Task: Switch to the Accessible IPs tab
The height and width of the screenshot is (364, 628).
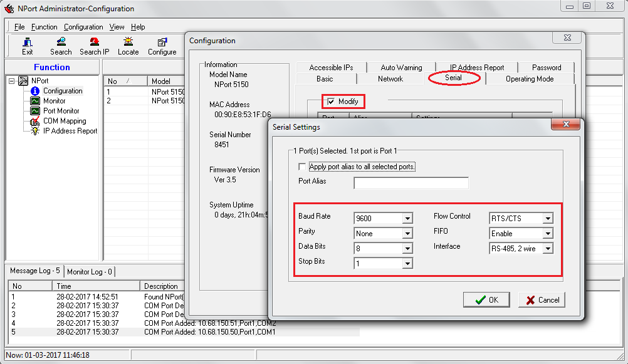Action: click(331, 67)
